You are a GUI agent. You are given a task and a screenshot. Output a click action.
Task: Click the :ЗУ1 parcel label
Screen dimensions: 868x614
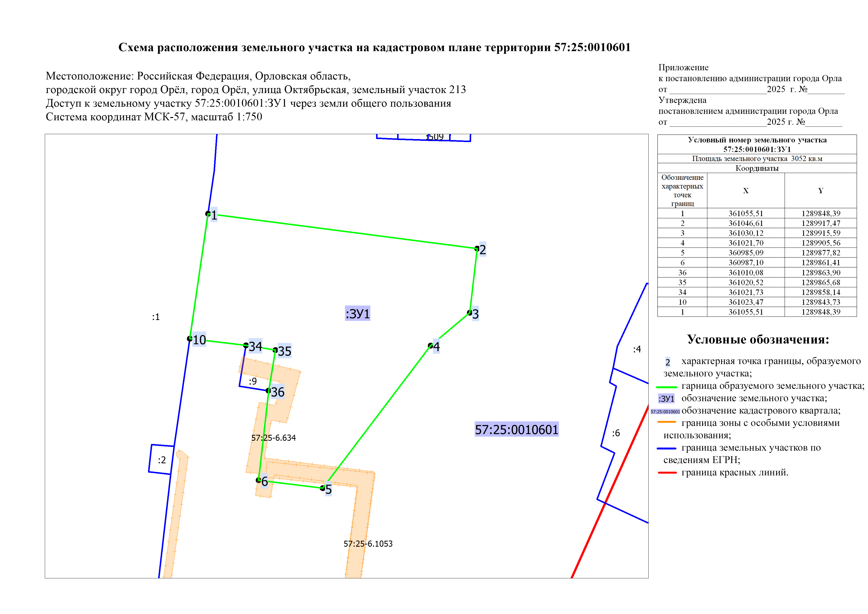357,313
